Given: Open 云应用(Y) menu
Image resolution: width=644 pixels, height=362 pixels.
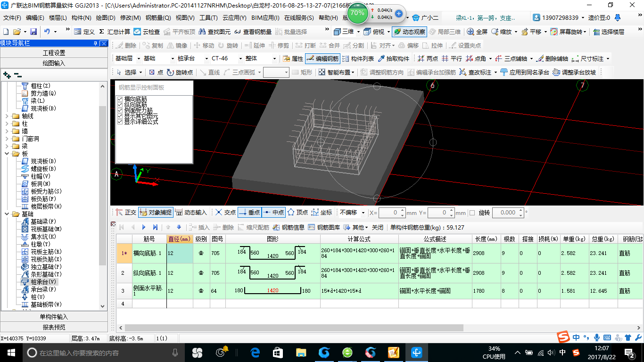Looking at the screenshot, I should click(234, 18).
